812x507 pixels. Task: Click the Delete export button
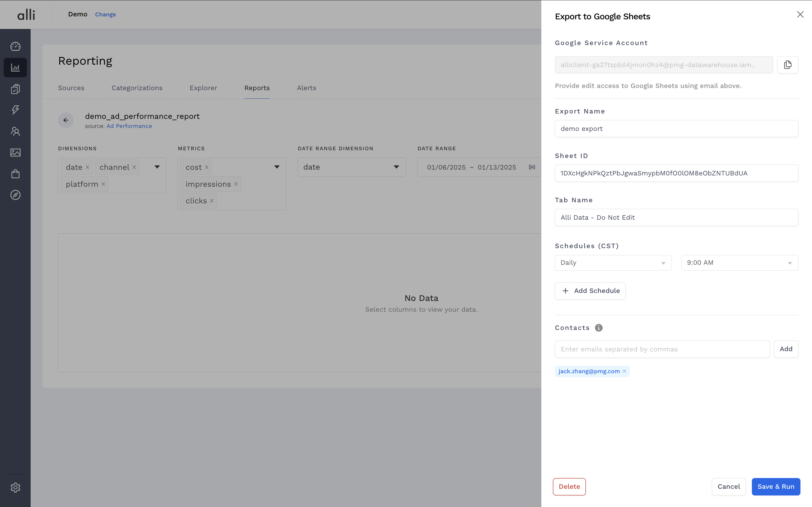point(569,487)
